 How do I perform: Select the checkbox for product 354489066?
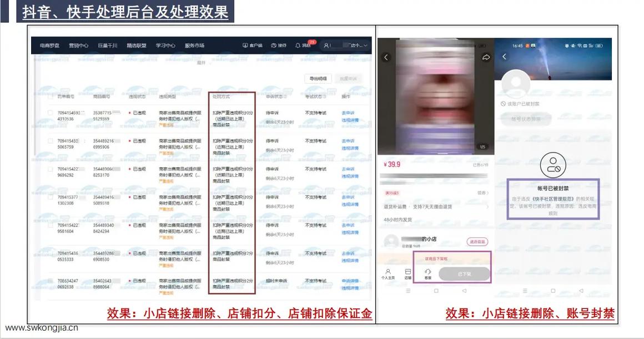coord(50,169)
